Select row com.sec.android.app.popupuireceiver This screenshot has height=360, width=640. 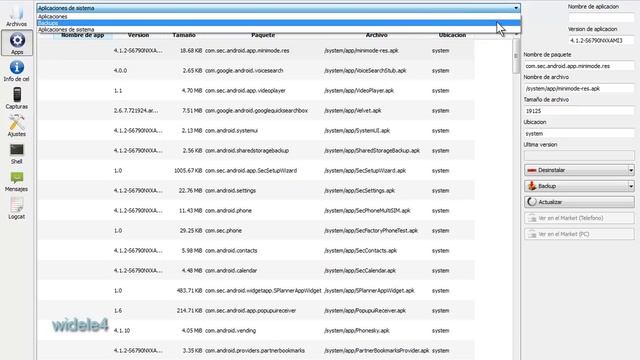point(256,311)
